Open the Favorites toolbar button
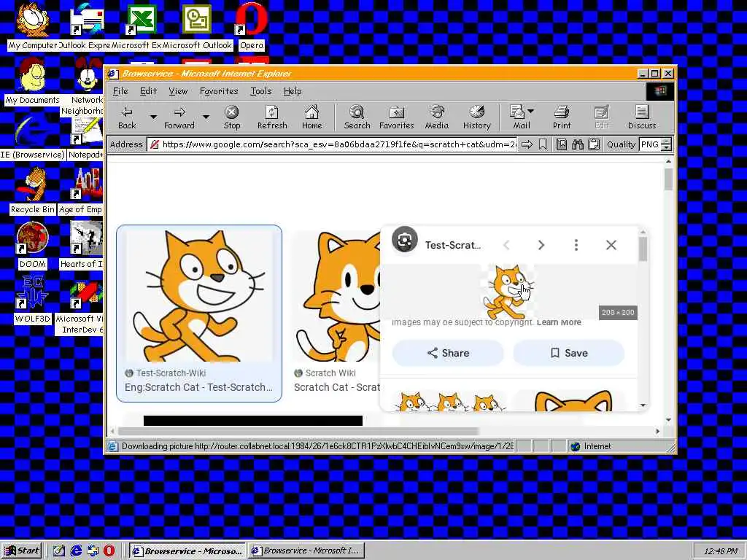 pos(396,117)
